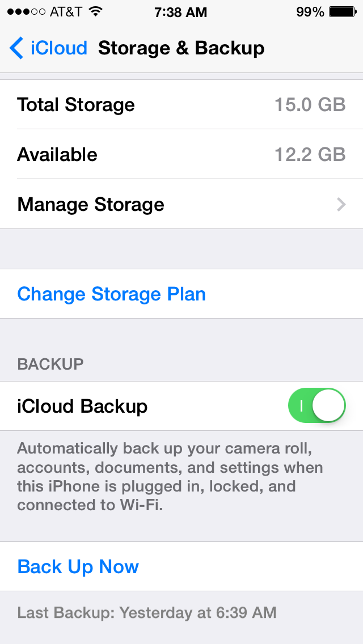Go back to iCloud settings

49,48
